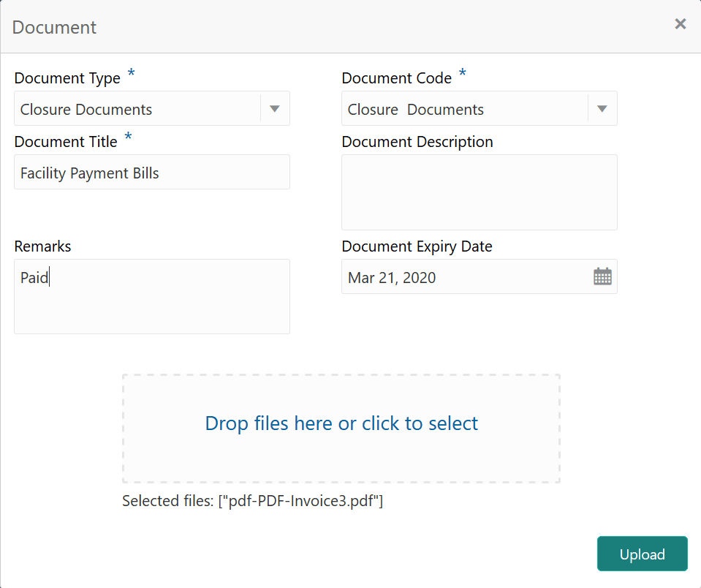Click the Document dialog title heading

tap(55, 27)
